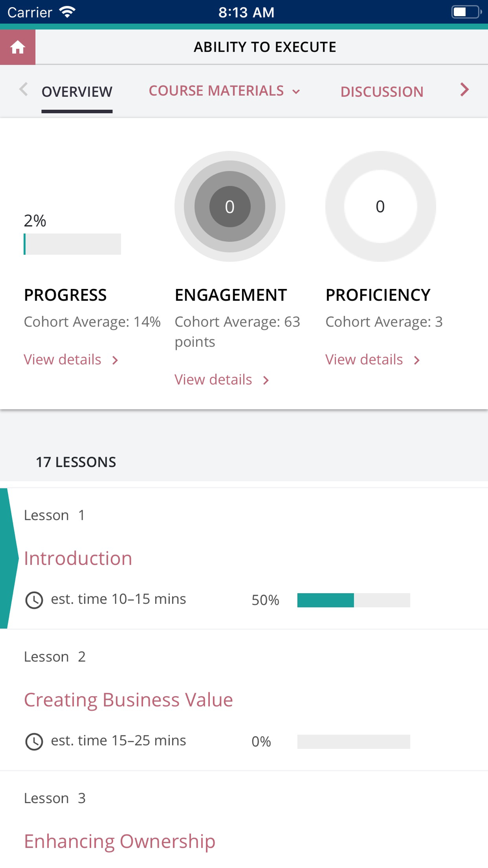Open the Enhancing Ownership lesson

(120, 842)
